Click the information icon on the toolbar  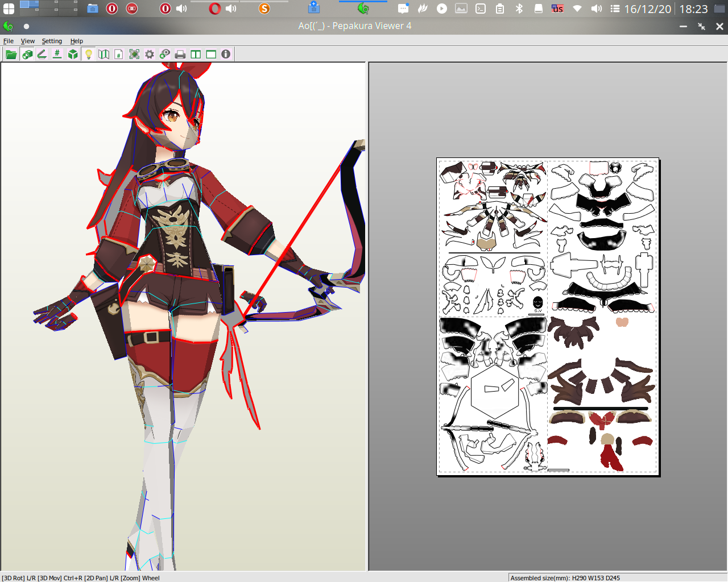coord(226,54)
